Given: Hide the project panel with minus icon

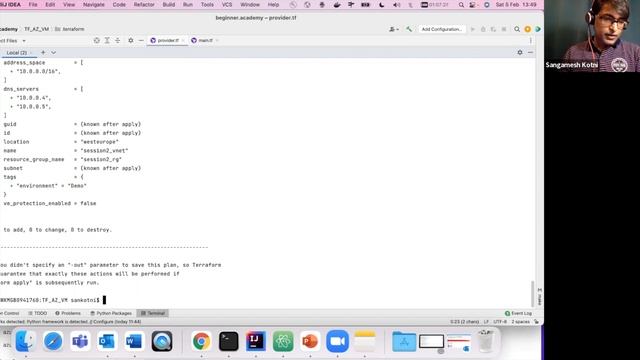Looking at the screenshot, I should coord(141,40).
